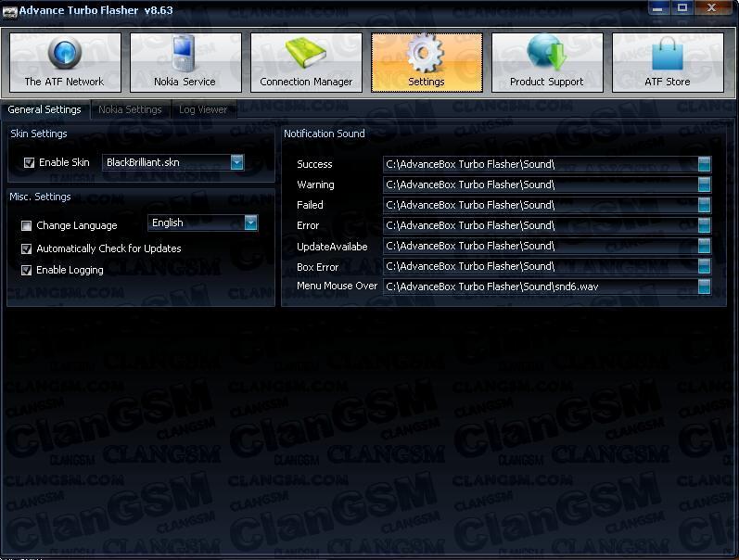This screenshot has width=739, height=560.
Task: Browse for the Warning sound file
Action: coord(704,185)
